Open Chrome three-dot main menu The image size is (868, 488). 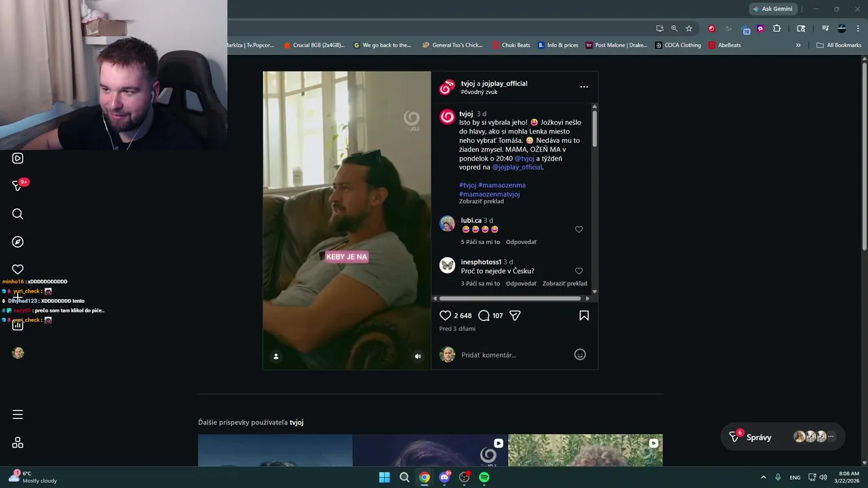(x=858, y=28)
